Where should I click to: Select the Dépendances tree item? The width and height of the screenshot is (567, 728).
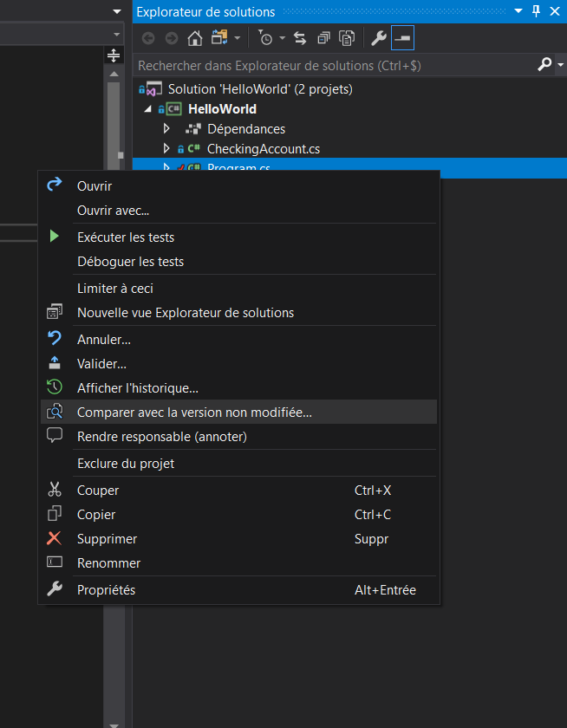click(x=246, y=129)
